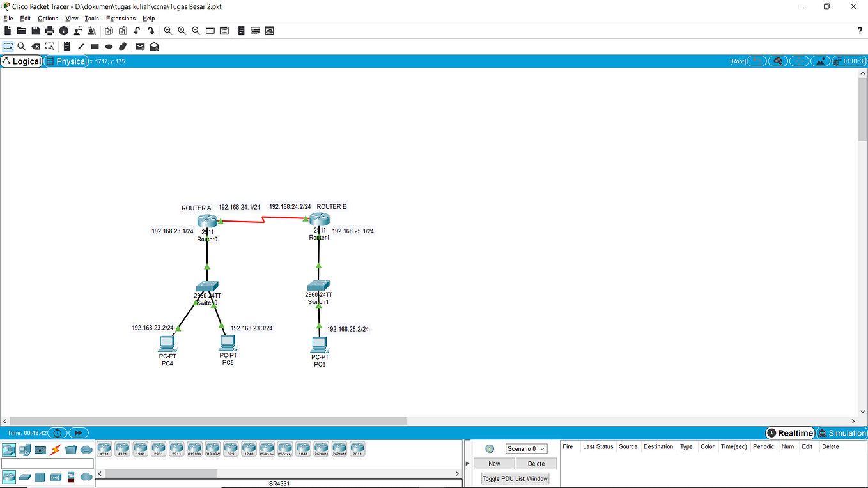868x488 pixels.
Task: Select the Inspect magnifier tool
Action: click(22, 47)
